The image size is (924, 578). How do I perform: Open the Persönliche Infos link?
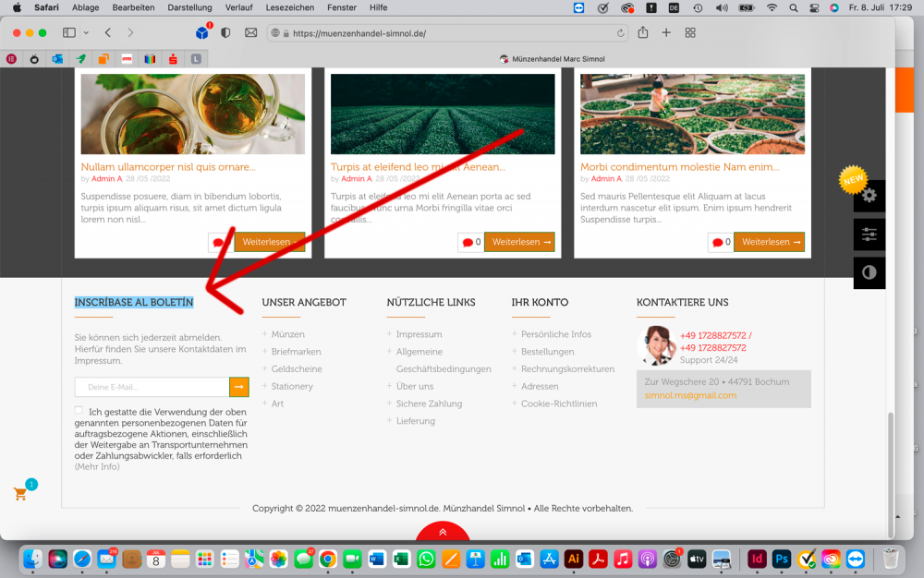[555, 333]
